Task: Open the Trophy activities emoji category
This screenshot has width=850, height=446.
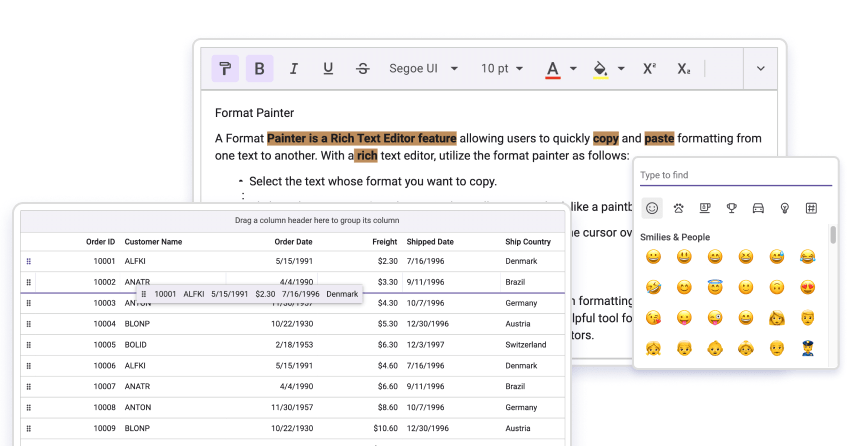Action: pos(732,208)
